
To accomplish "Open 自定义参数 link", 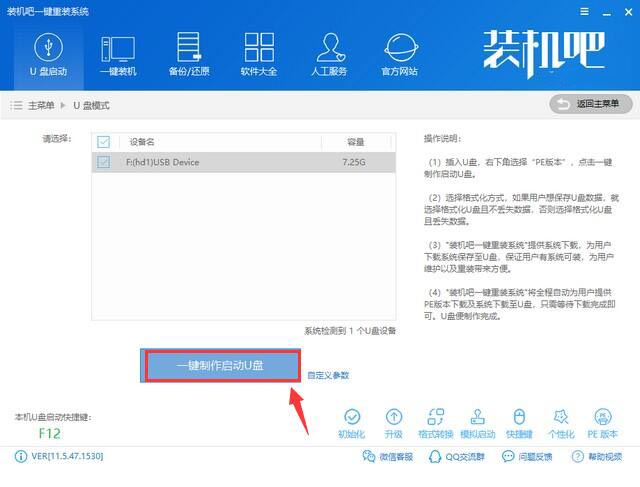I will pyautogui.click(x=328, y=375).
